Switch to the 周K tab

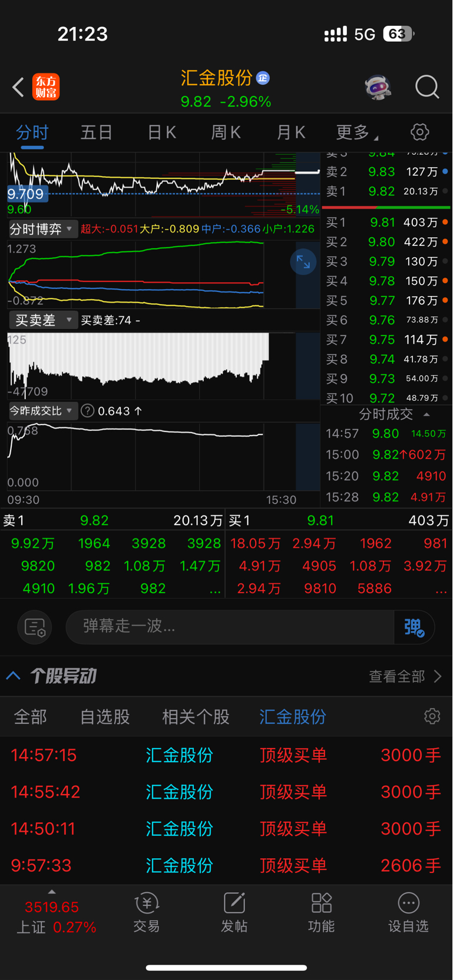click(x=226, y=132)
